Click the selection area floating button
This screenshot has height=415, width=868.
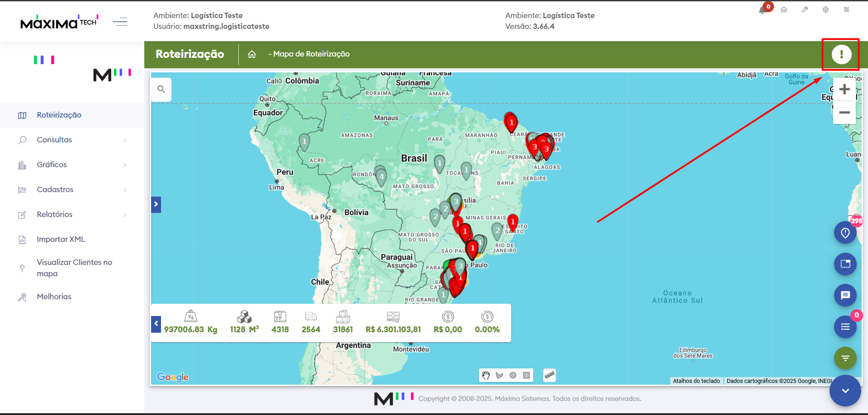845,264
